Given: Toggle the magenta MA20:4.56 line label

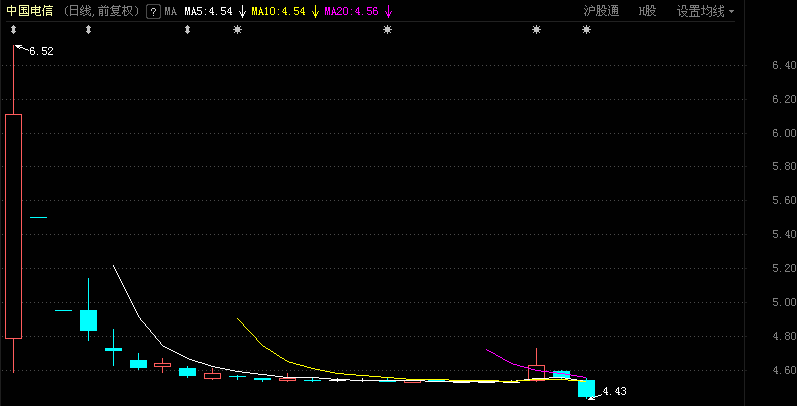Looking at the screenshot, I should (x=352, y=12).
